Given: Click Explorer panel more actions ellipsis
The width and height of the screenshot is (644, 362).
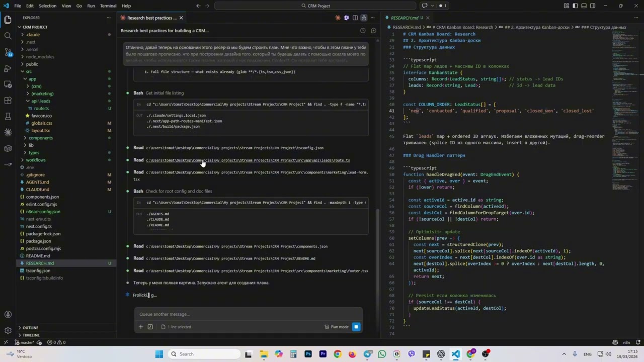Looking at the screenshot, I should [109, 18].
